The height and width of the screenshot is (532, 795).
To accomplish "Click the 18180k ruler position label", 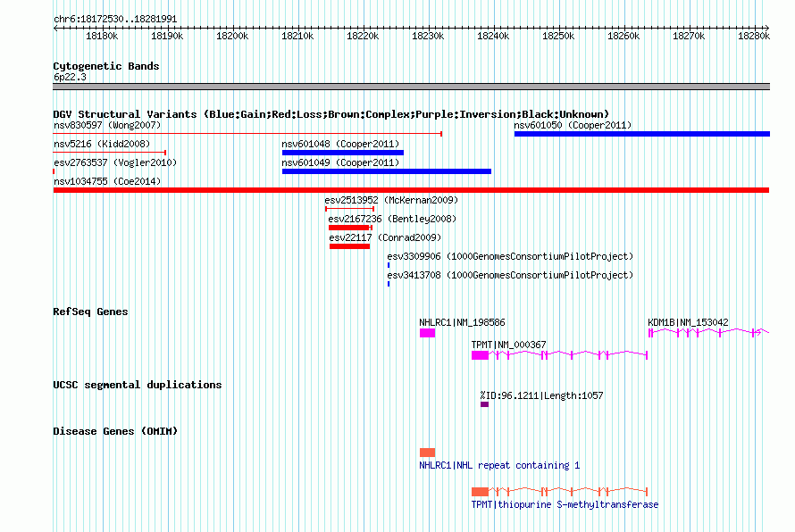I will pyautogui.click(x=102, y=36).
